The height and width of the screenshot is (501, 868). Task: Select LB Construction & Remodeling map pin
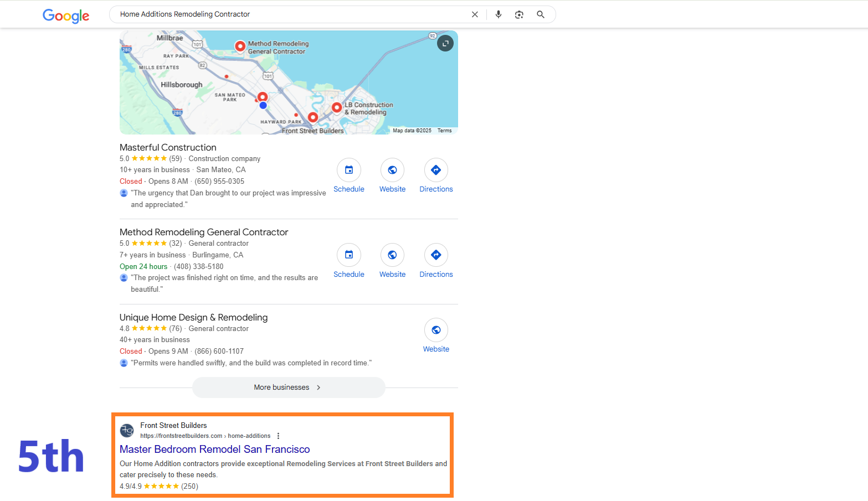pyautogui.click(x=336, y=107)
